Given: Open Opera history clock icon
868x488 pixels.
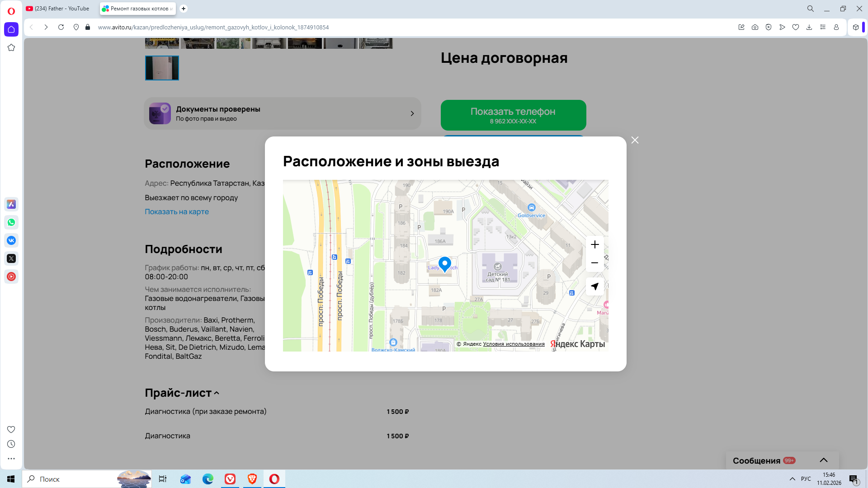Looking at the screenshot, I should click(11, 444).
